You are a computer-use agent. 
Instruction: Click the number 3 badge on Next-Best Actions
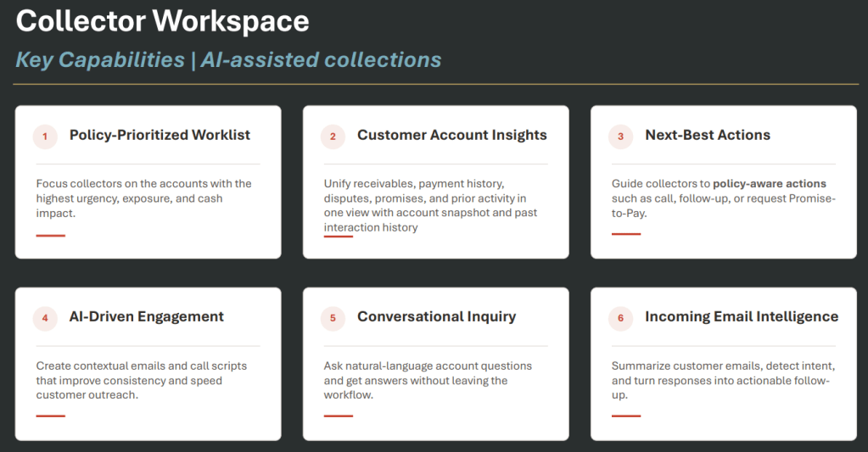(620, 136)
